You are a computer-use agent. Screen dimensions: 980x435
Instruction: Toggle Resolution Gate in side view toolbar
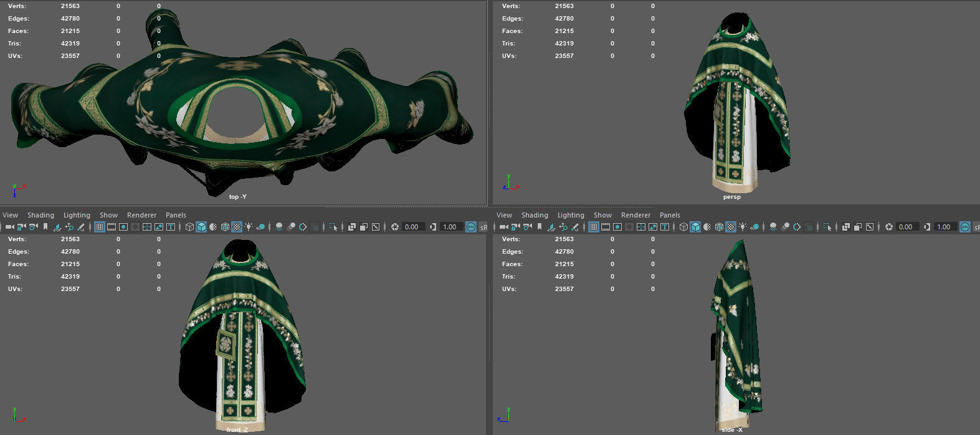(x=617, y=227)
